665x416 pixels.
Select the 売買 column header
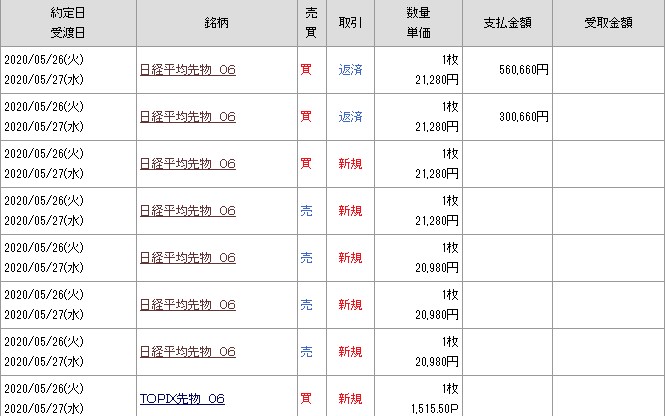311,21
